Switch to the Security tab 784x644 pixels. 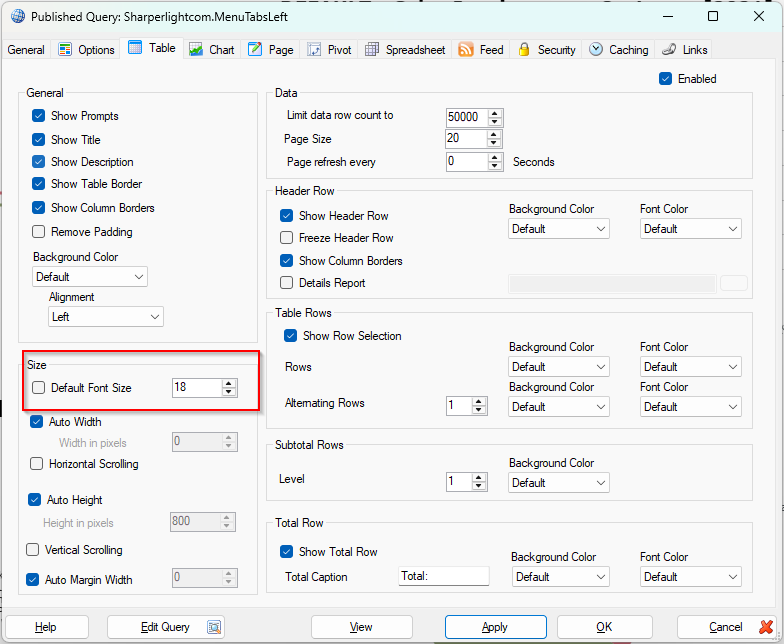tap(546, 50)
